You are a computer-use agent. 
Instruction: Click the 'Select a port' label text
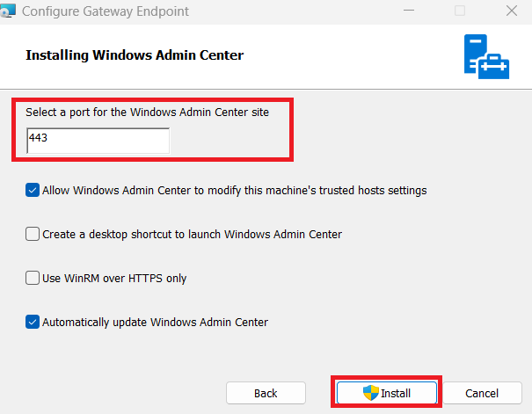(147, 113)
